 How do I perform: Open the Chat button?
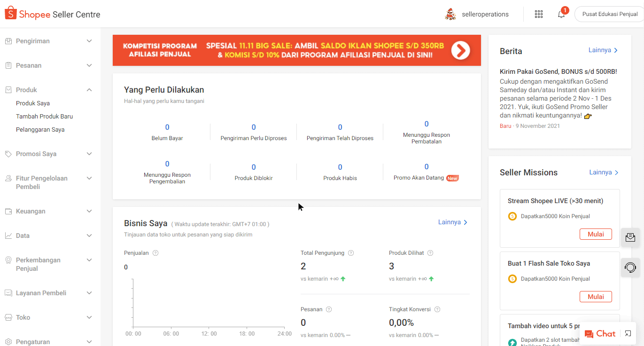tap(600, 334)
